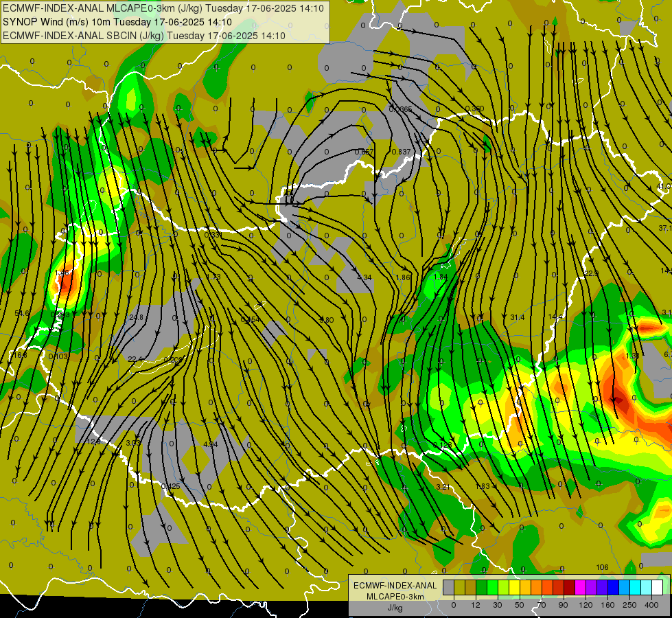672x618 pixels.
Task: Click the map value '3.03'
Action: (x=133, y=443)
